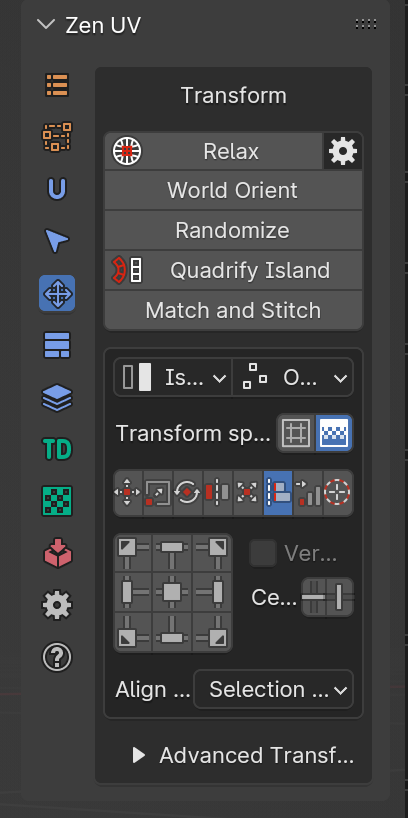Click the Transform panel heading
The height and width of the screenshot is (818, 408).
coord(233,95)
